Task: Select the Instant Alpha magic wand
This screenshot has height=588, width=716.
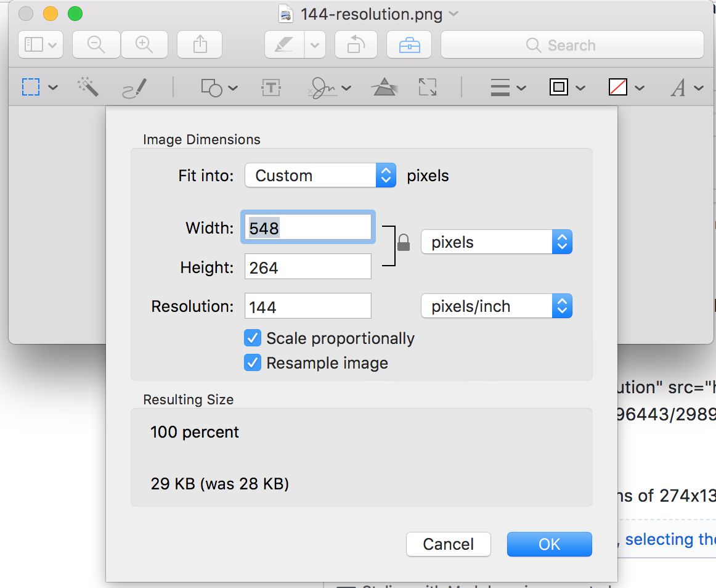Action: click(x=87, y=86)
